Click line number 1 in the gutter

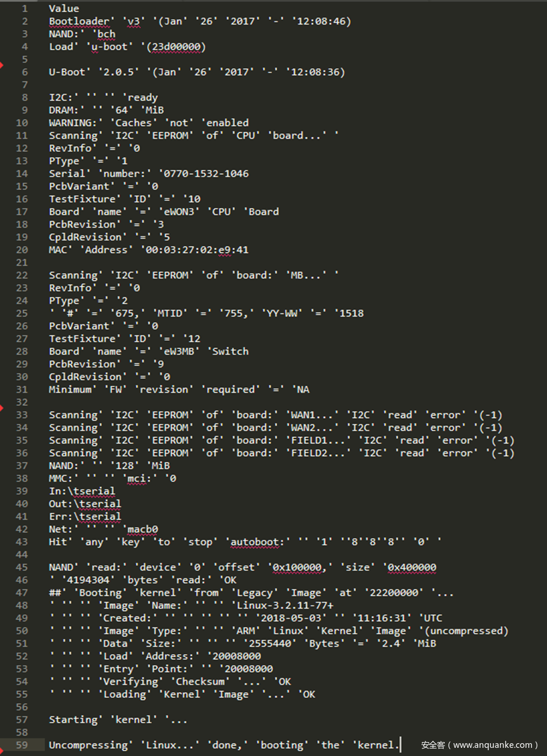[x=24, y=9]
